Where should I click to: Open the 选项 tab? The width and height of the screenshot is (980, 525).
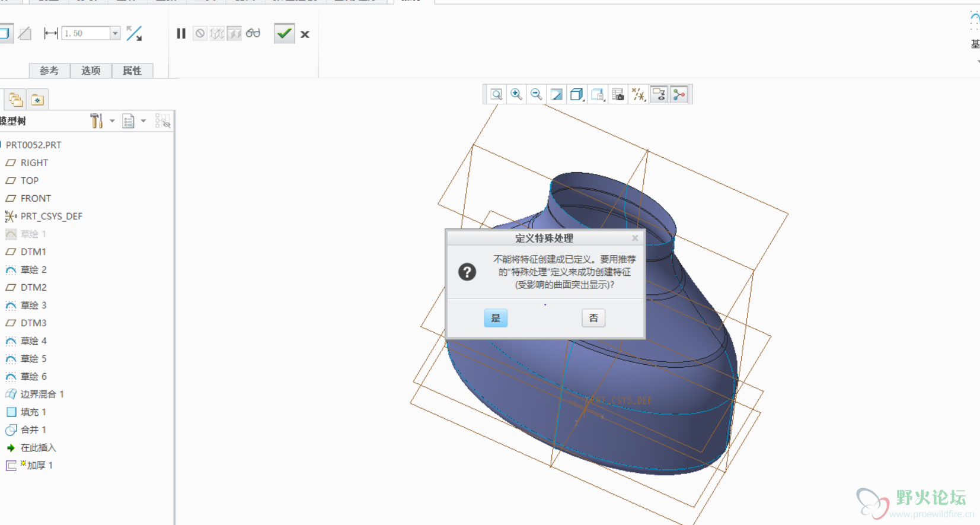coord(91,71)
